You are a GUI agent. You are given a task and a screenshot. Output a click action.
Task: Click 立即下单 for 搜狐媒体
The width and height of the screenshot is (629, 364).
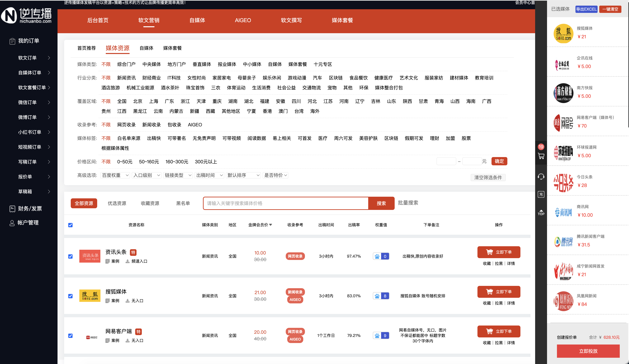(x=499, y=292)
